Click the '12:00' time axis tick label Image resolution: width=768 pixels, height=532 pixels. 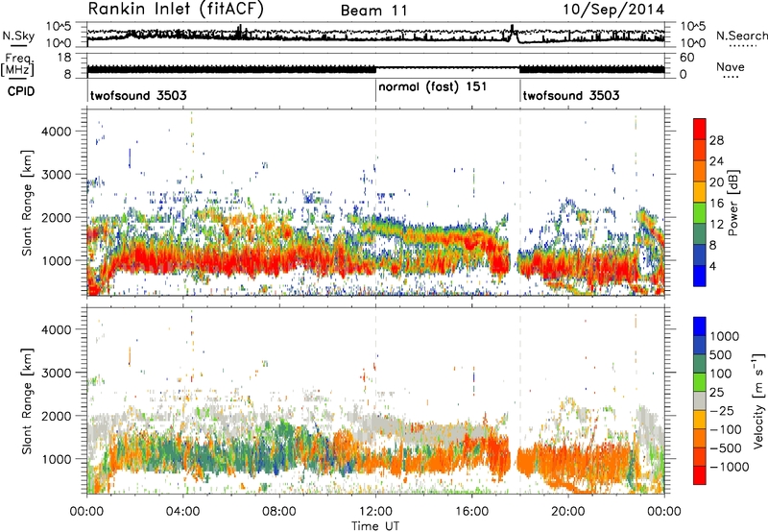point(375,512)
